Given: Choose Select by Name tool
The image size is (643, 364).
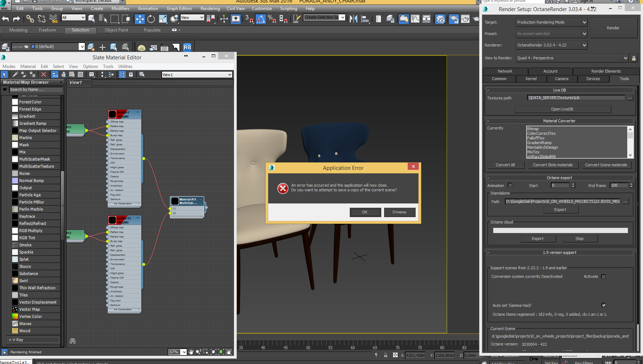Looking at the screenshot, I should point(103,19).
